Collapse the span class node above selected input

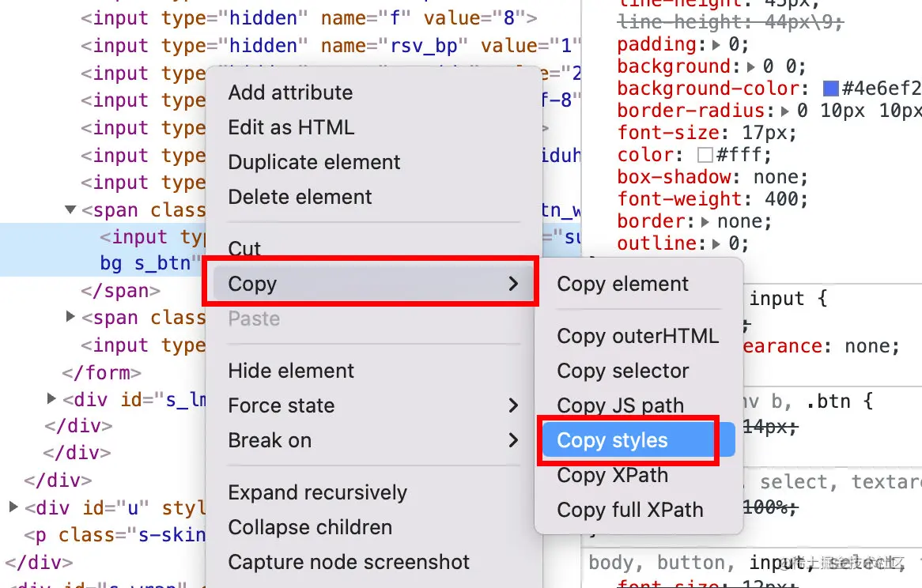coord(70,209)
